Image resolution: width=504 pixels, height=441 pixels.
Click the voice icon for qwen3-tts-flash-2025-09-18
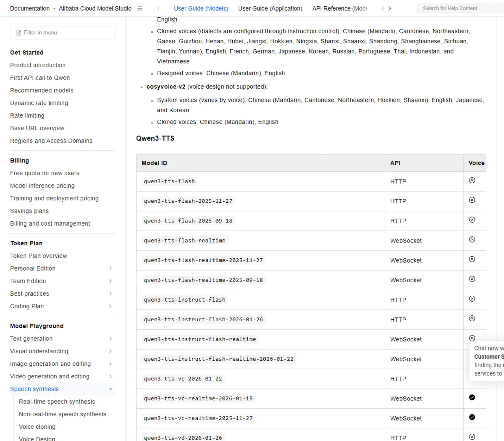472,220
